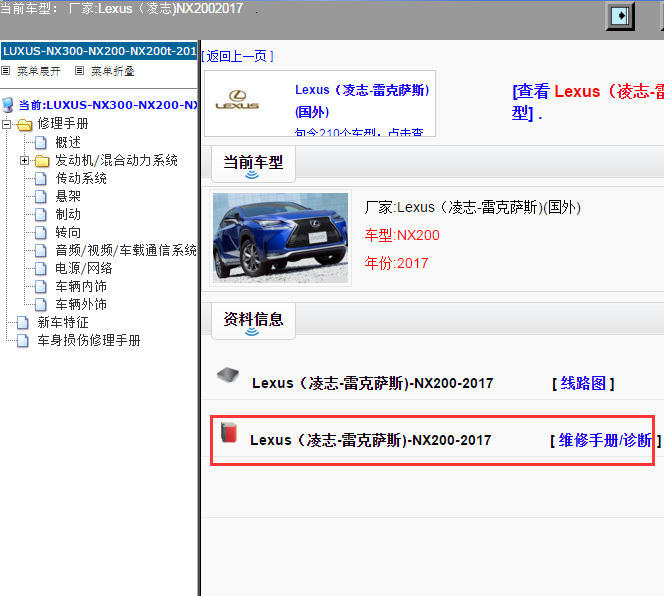Screen dimensions: 664x596
Task: Click the blue Lexus NX200 car photo
Action: [281, 237]
